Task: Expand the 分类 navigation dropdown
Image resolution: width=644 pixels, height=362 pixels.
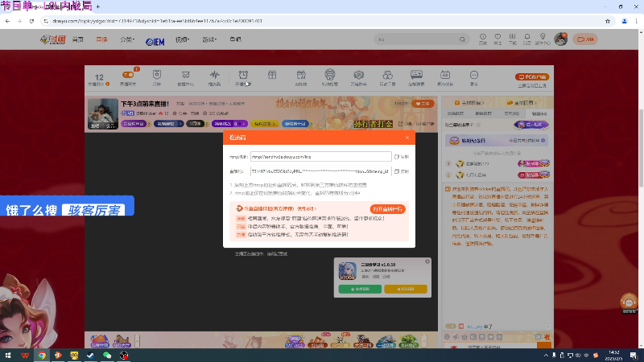Action: pos(127,39)
